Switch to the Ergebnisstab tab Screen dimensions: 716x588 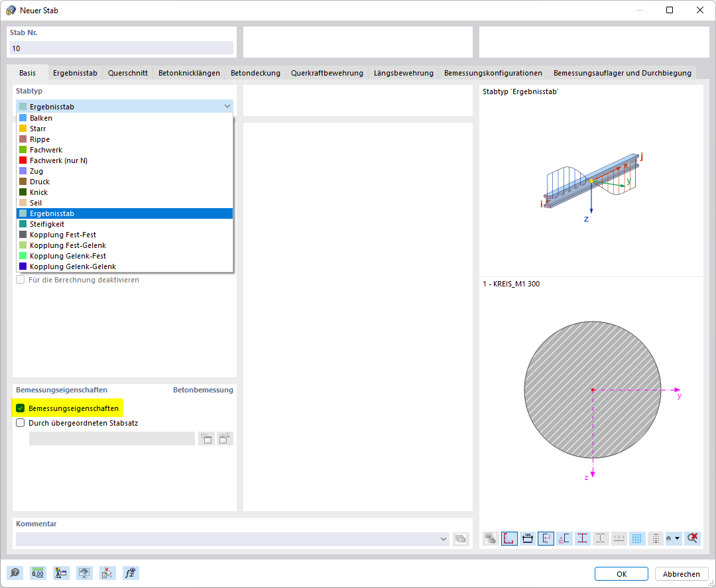(x=75, y=73)
